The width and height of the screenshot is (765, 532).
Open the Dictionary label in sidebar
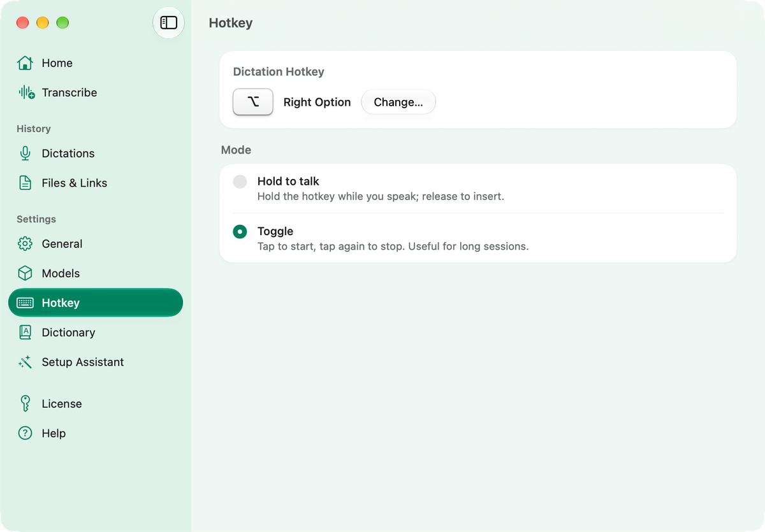coord(68,333)
